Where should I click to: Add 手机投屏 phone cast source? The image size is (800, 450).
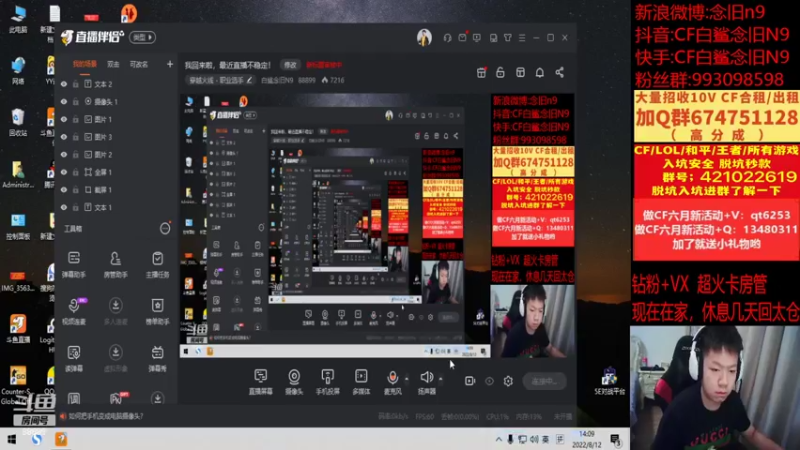click(x=328, y=382)
